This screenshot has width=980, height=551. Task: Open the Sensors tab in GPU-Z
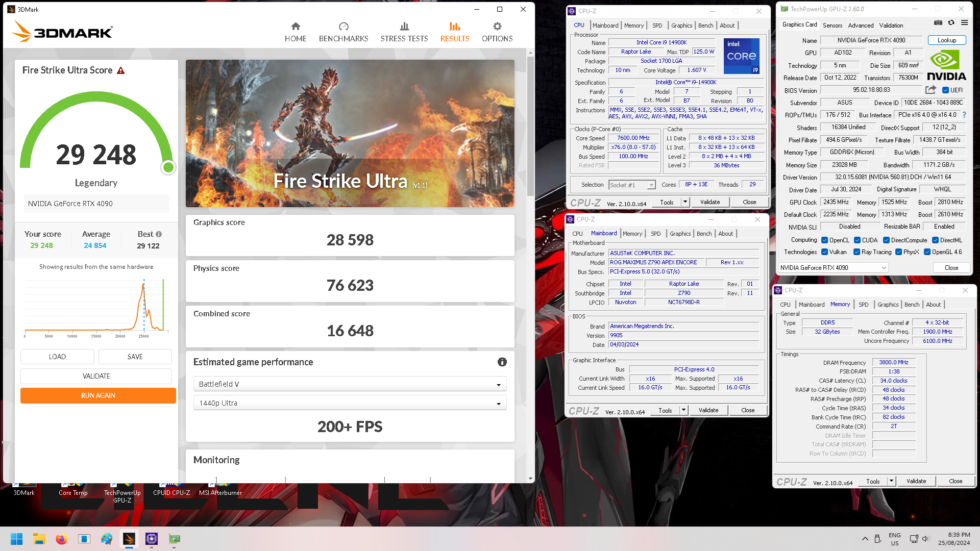[x=832, y=25]
